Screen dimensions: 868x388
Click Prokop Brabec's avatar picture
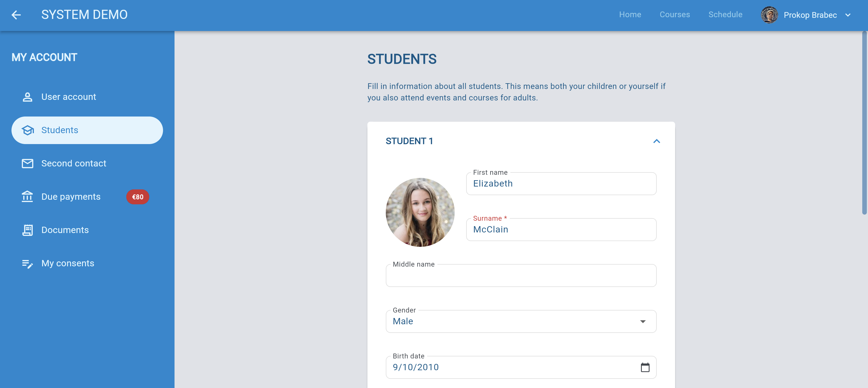click(769, 15)
